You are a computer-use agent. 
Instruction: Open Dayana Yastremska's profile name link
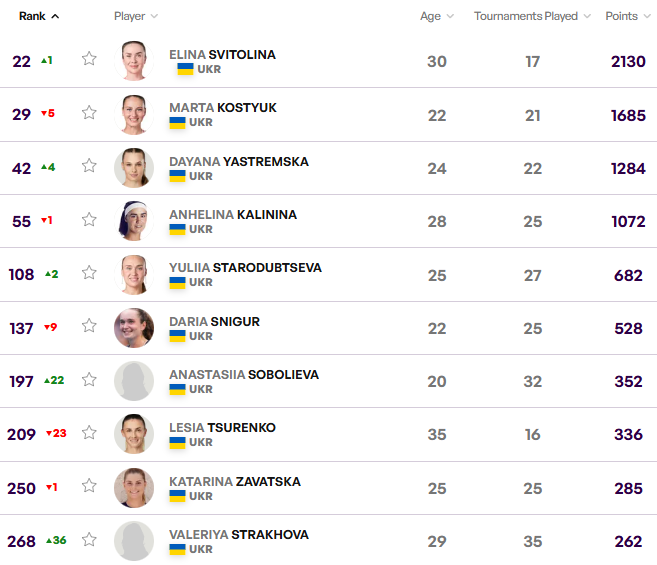pos(238,161)
